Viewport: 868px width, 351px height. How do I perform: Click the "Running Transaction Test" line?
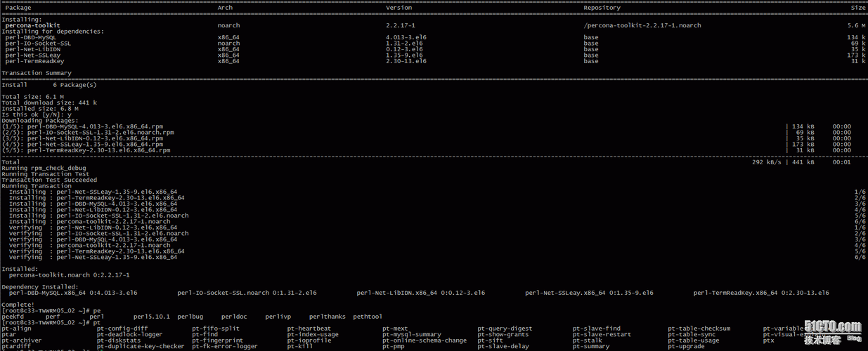(46, 174)
